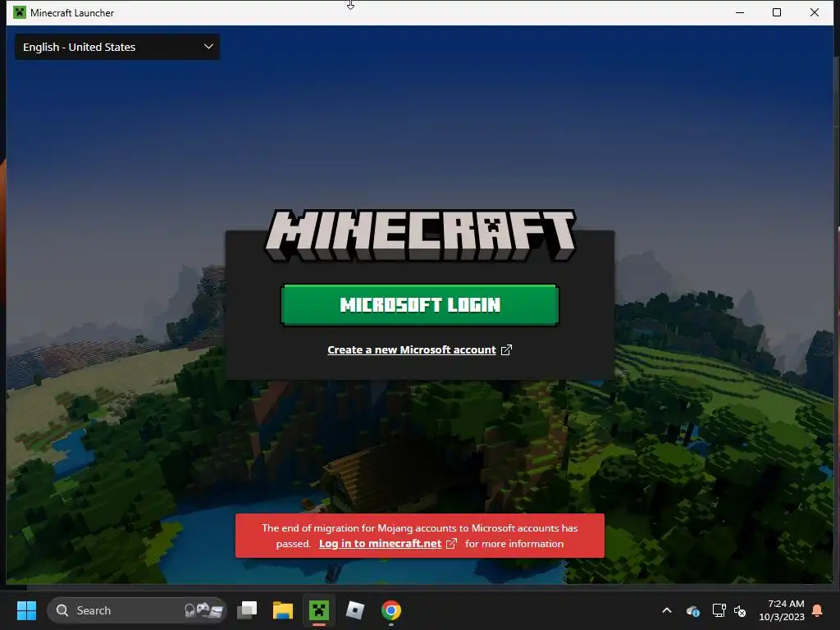Open the English - United States language dropdown

click(x=117, y=47)
